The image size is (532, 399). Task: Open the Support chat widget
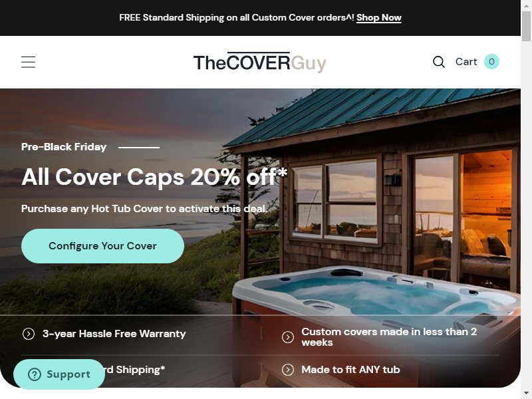coord(59,374)
